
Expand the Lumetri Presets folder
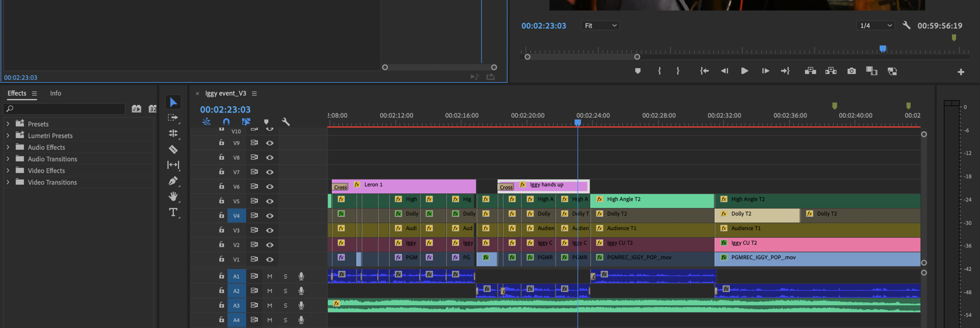click(8, 135)
